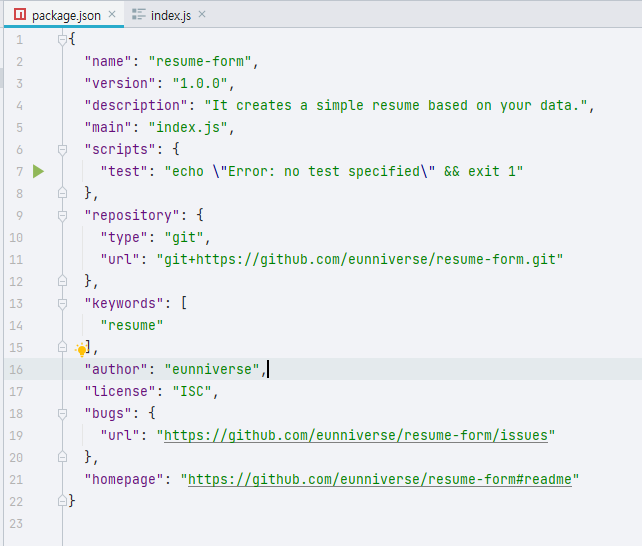Click line number 11 in the gutter
Image resolution: width=642 pixels, height=546 pixels.
[x=16, y=259]
